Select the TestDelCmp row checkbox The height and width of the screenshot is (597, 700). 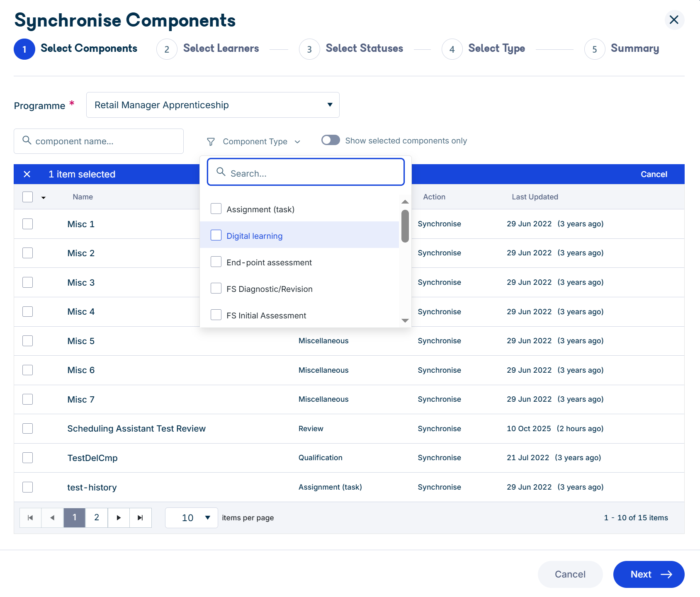tap(28, 458)
